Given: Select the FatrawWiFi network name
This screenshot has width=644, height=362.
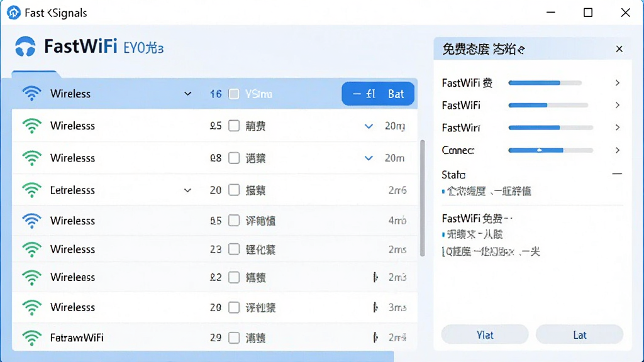Looking at the screenshot, I should (x=77, y=337).
